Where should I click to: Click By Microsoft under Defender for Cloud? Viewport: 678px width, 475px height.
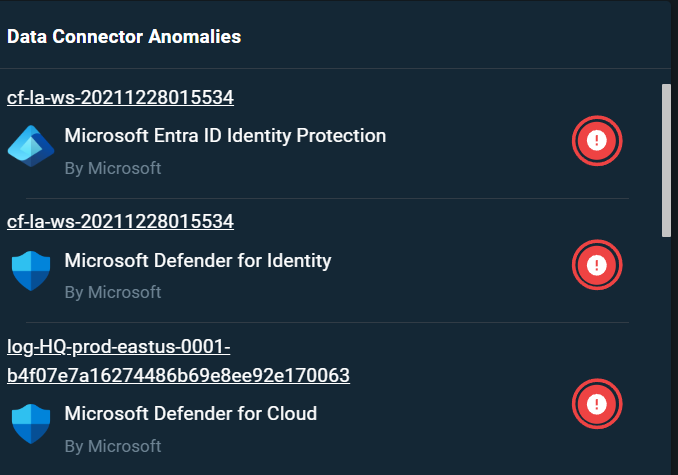pyautogui.click(x=113, y=446)
